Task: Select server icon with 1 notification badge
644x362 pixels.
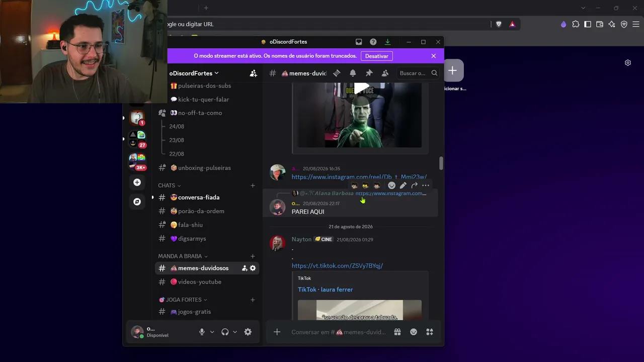Action: coord(137,118)
